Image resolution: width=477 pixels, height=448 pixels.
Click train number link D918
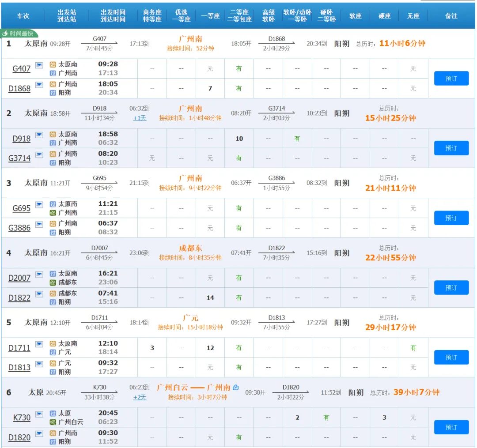[21, 139]
